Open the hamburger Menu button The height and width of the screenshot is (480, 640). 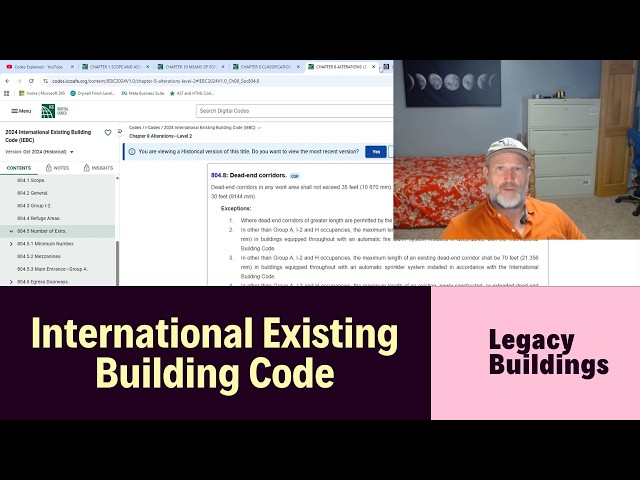click(x=21, y=111)
